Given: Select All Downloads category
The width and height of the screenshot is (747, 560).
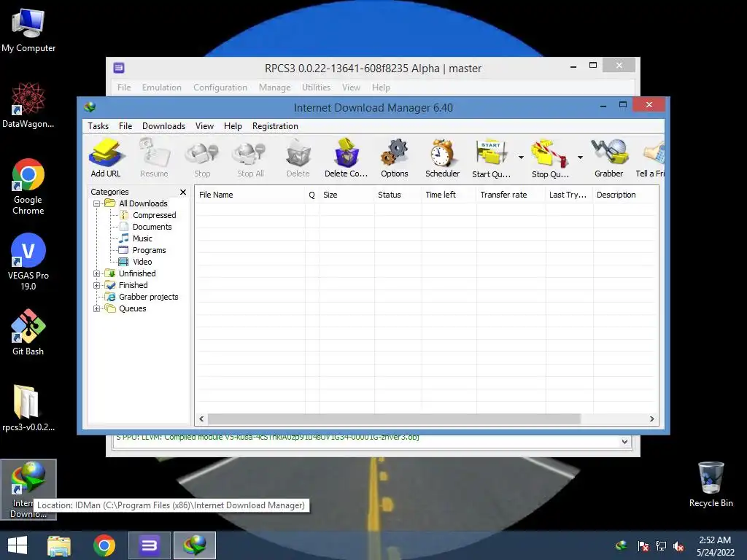Looking at the screenshot, I should 143,203.
